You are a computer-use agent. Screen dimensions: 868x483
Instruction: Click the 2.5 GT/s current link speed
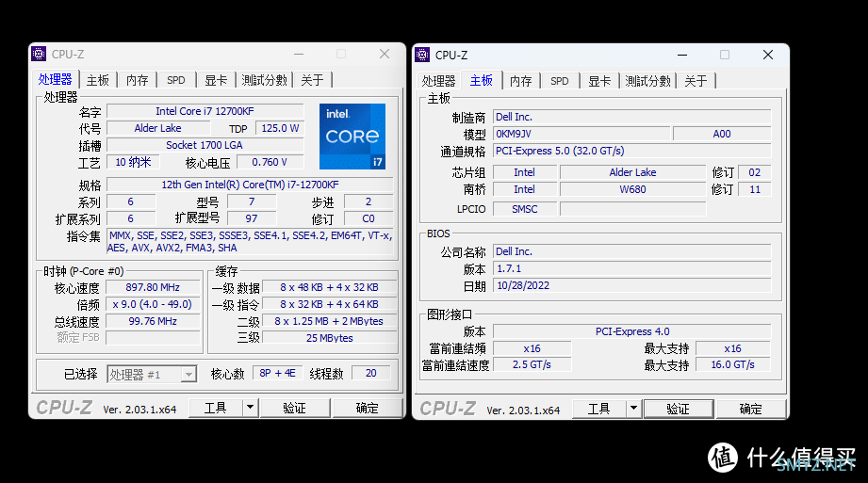532,364
